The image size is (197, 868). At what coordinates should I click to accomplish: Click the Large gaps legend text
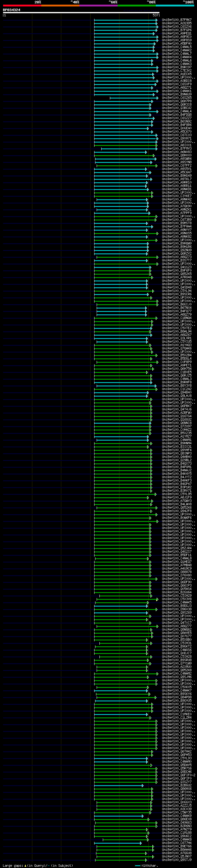coord(38,866)
